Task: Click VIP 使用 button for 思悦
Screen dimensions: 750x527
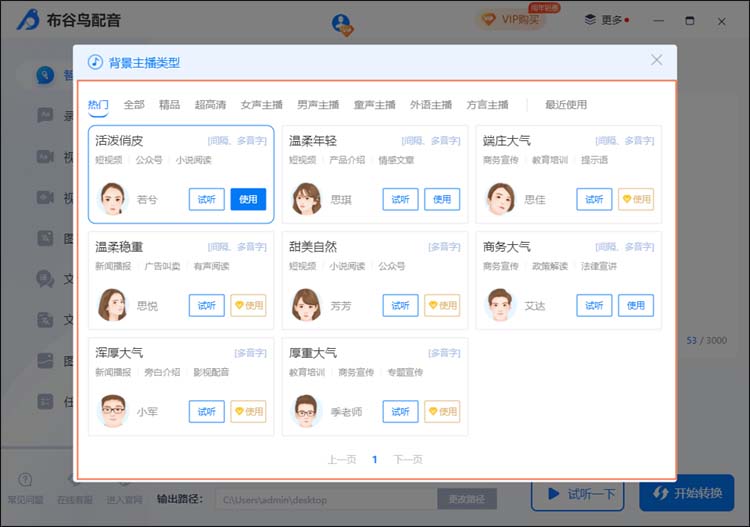Action: click(248, 305)
